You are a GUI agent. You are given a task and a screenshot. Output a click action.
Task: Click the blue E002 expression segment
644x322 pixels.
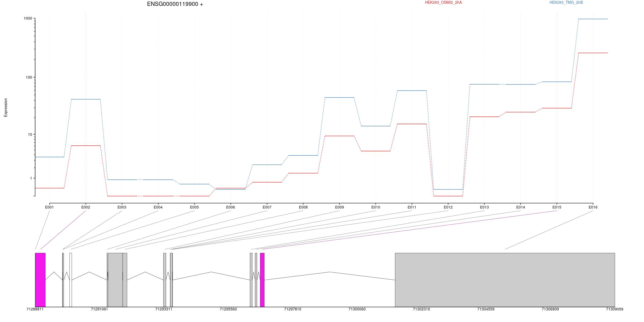[x=86, y=99]
